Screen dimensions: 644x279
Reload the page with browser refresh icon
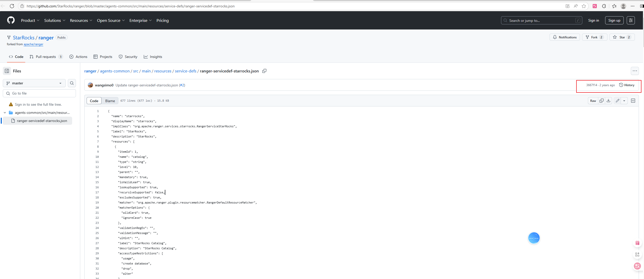[x=12, y=6]
